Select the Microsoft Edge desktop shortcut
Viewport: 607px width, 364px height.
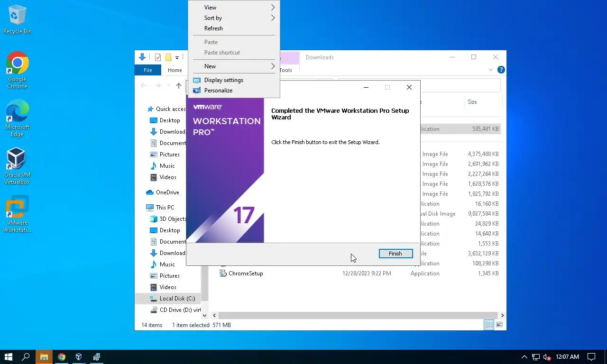[x=17, y=118]
